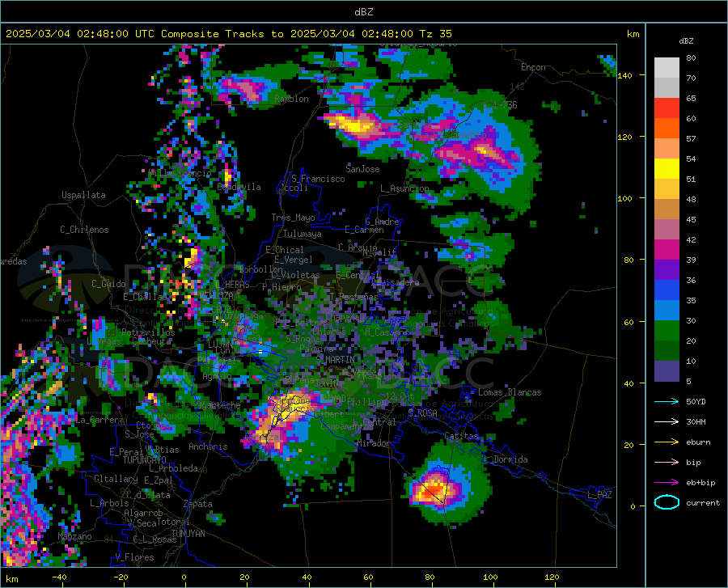
Task: Select the light grey 70-80 dBZ swatch
Action: (x=667, y=68)
